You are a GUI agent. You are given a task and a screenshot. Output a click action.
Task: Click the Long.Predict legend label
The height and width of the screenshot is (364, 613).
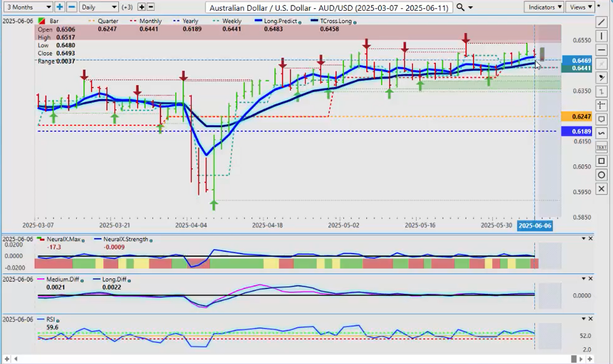(x=280, y=21)
